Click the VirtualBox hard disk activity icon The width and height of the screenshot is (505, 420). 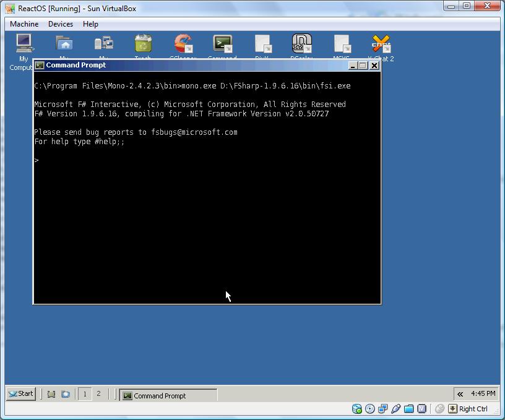(357, 409)
